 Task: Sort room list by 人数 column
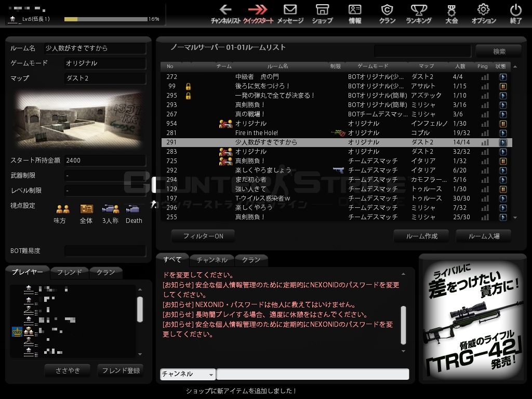460,66
